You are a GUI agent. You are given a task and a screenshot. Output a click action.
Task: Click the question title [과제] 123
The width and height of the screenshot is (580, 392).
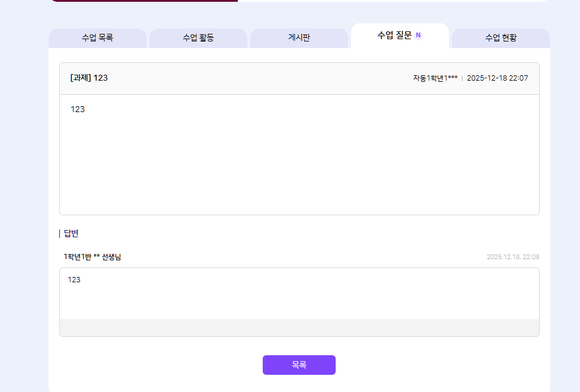click(89, 78)
